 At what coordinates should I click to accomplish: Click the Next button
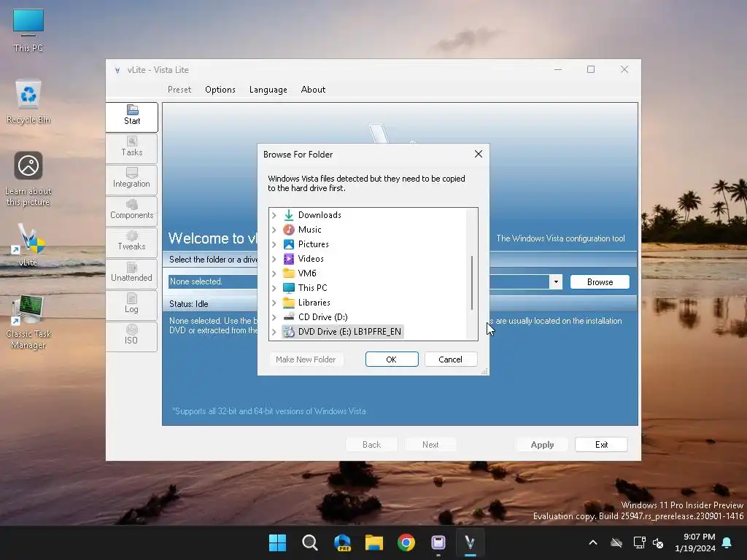[x=430, y=444]
